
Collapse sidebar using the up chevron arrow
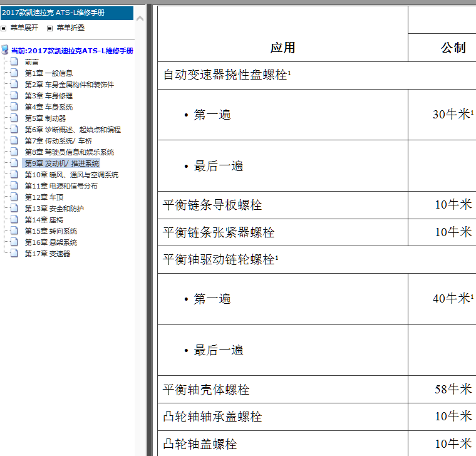click(140, 19)
